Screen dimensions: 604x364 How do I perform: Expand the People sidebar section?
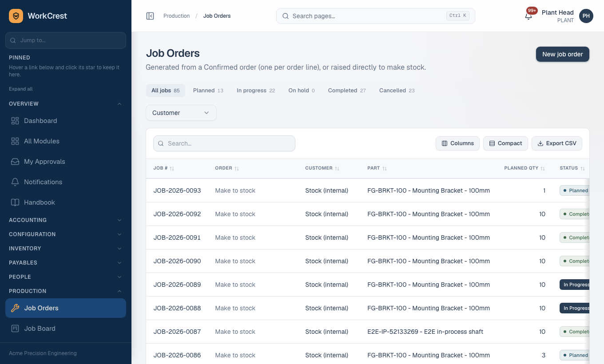pos(66,277)
